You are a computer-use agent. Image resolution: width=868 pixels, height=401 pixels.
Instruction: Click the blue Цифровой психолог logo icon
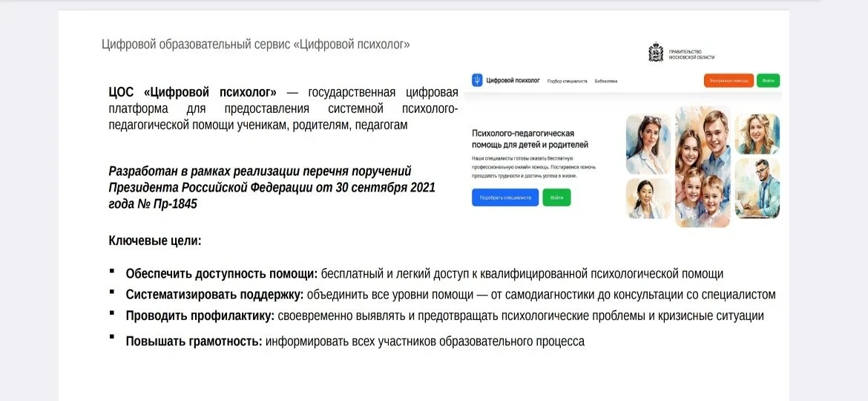click(476, 80)
